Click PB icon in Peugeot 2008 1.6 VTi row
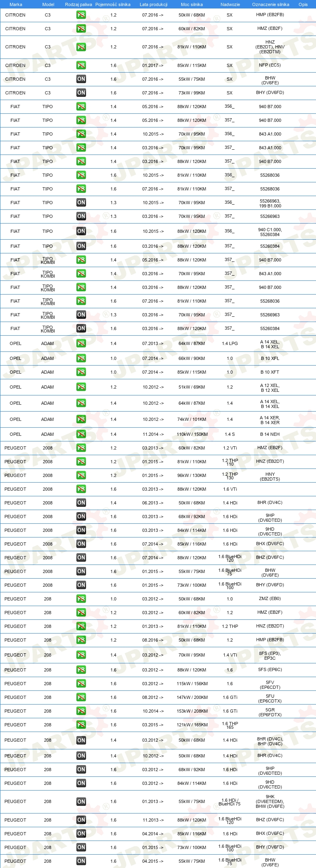The image size is (316, 868). [81, 489]
